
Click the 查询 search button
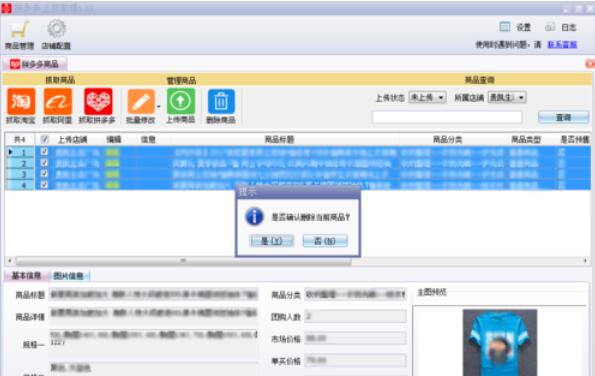(x=564, y=118)
